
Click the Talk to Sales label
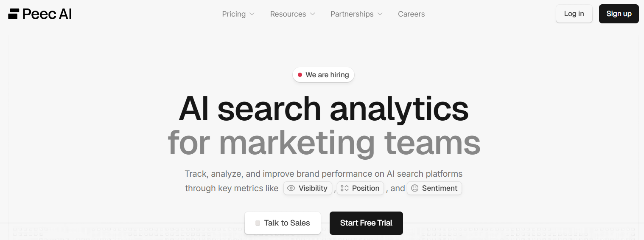tap(287, 223)
